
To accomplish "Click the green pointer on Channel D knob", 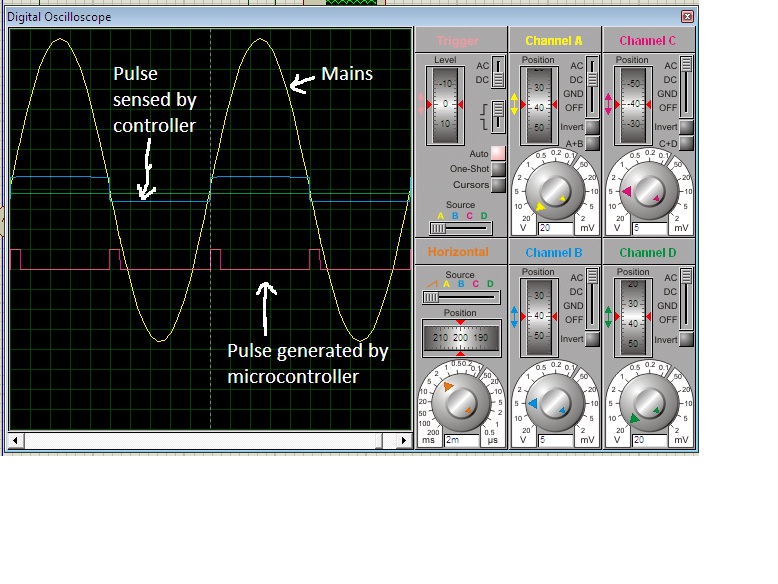I will pyautogui.click(x=634, y=418).
